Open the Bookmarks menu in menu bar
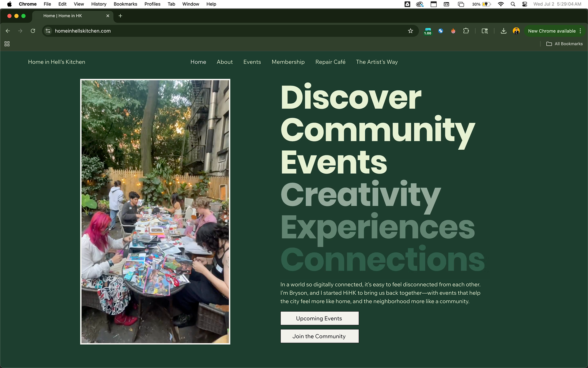 (125, 4)
